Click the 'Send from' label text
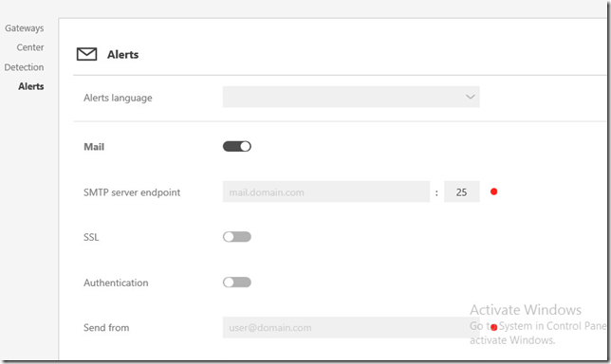611x364 pixels. (x=106, y=328)
